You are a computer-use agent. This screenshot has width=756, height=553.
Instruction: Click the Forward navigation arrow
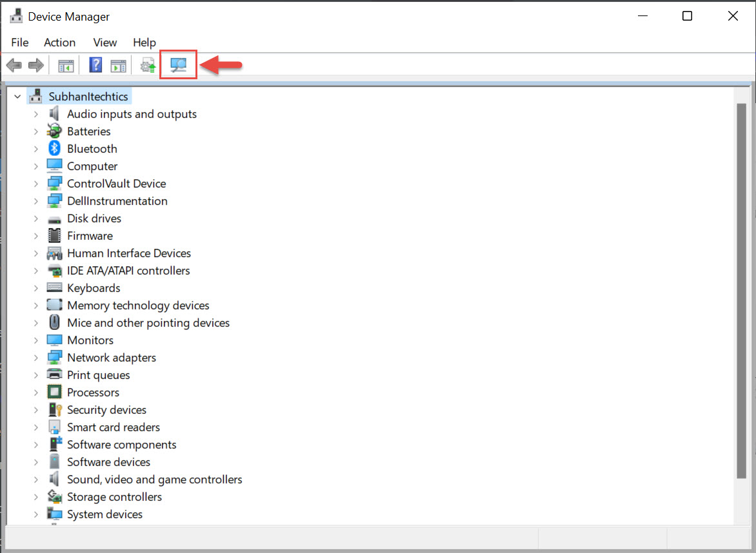pyautogui.click(x=35, y=64)
